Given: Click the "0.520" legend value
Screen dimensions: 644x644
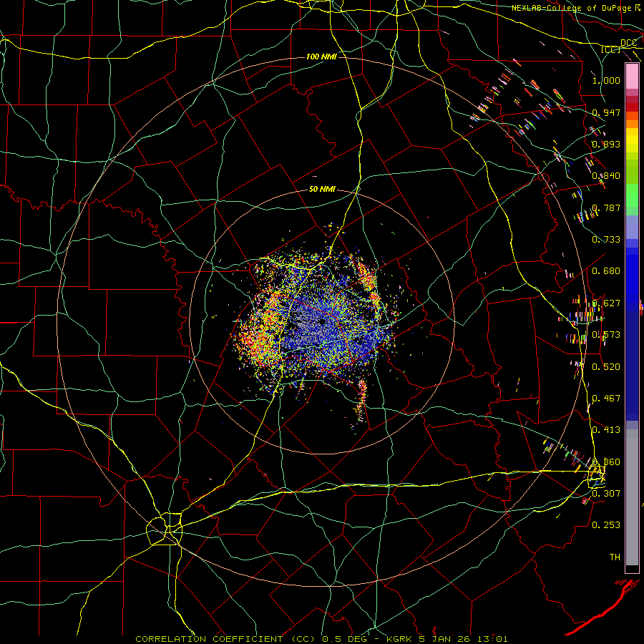Looking at the screenshot, I should tap(606, 367).
